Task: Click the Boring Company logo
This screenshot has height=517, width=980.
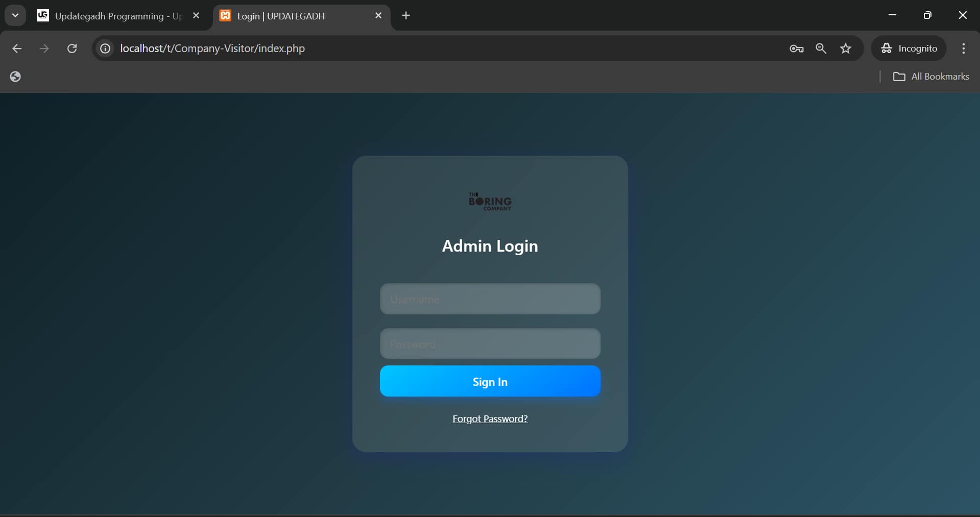Action: (490, 202)
